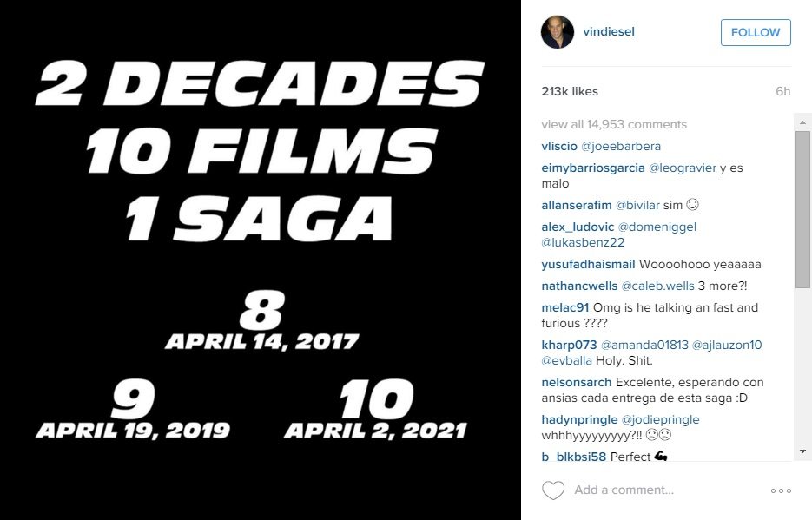The height and width of the screenshot is (520, 812).
Task: Click the scrollbar down arrow
Action: pyautogui.click(x=802, y=451)
